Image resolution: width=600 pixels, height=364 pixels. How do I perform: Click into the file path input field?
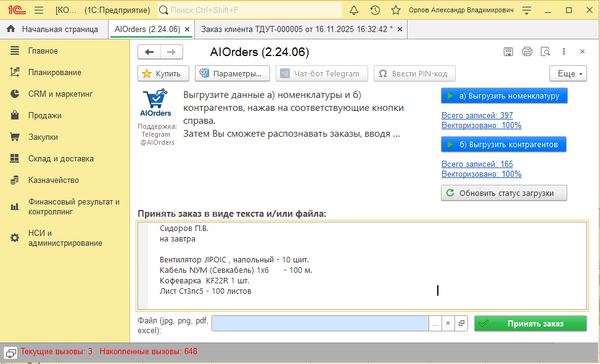(319, 323)
